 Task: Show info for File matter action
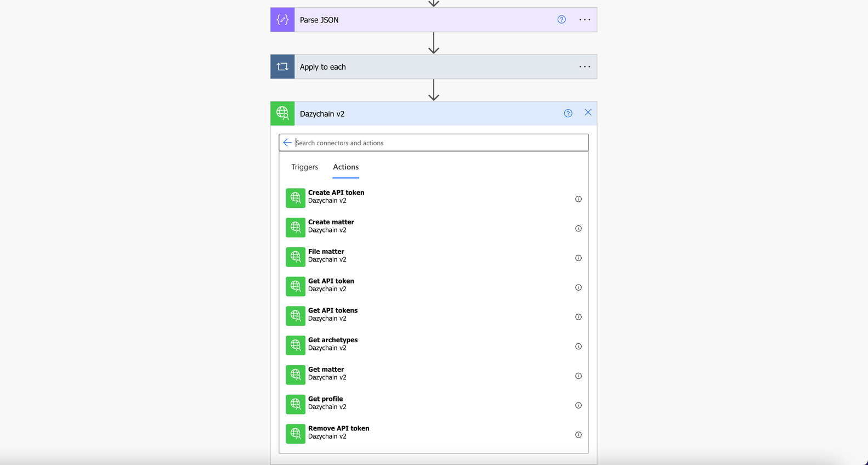[x=578, y=258]
